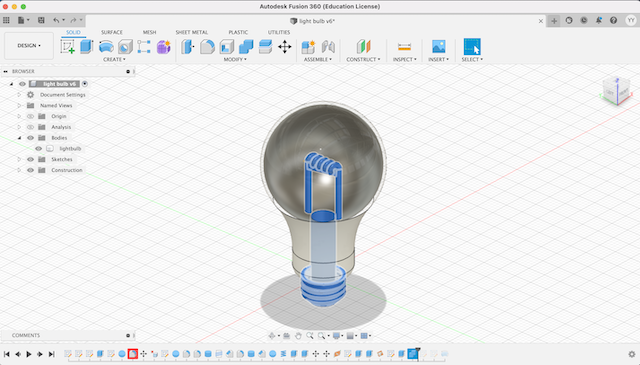The height and width of the screenshot is (365, 640).
Task: Expand the Document Settings tree node
Action: pyautogui.click(x=19, y=95)
